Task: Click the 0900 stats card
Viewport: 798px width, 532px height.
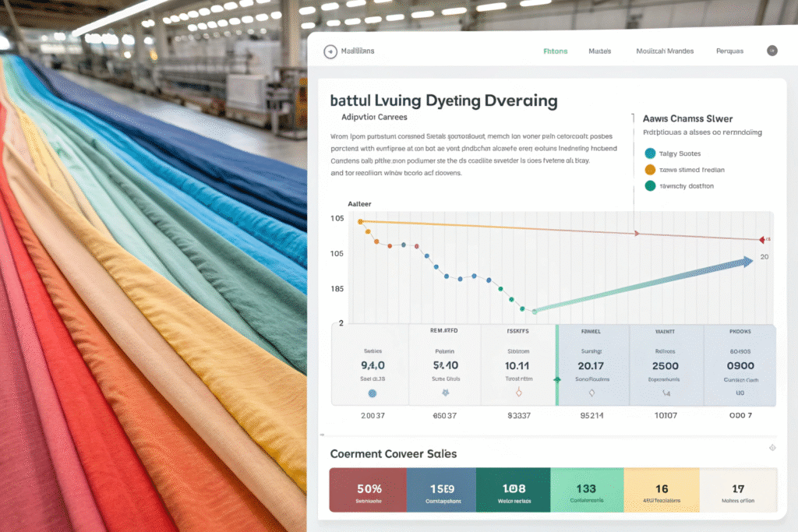Action: pyautogui.click(x=740, y=365)
